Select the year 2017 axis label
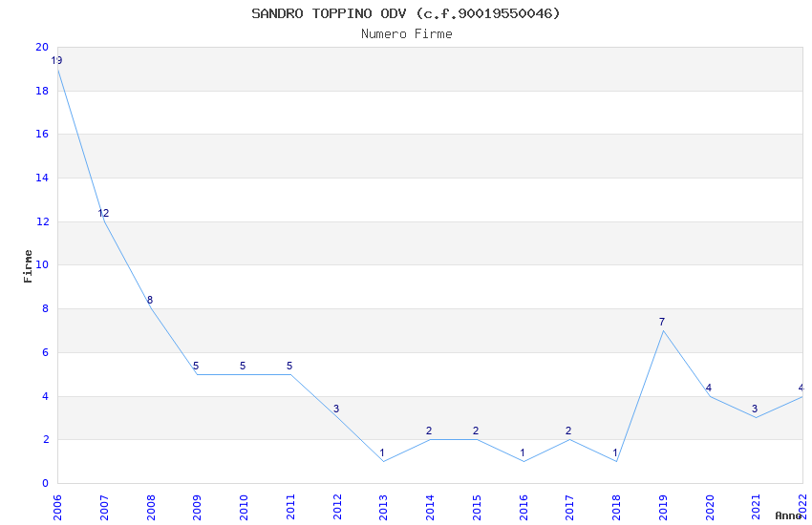This screenshot has height=525, width=812. pyautogui.click(x=569, y=507)
